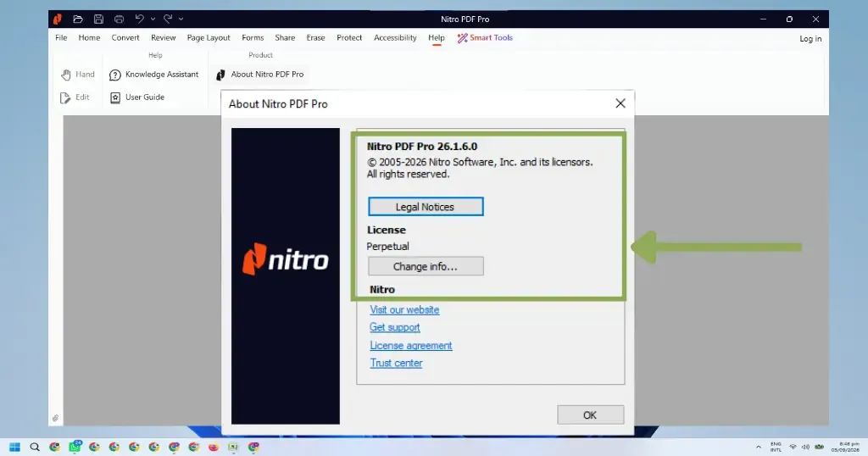This screenshot has width=868, height=456.
Task: Select the Hand tool
Action: [77, 74]
